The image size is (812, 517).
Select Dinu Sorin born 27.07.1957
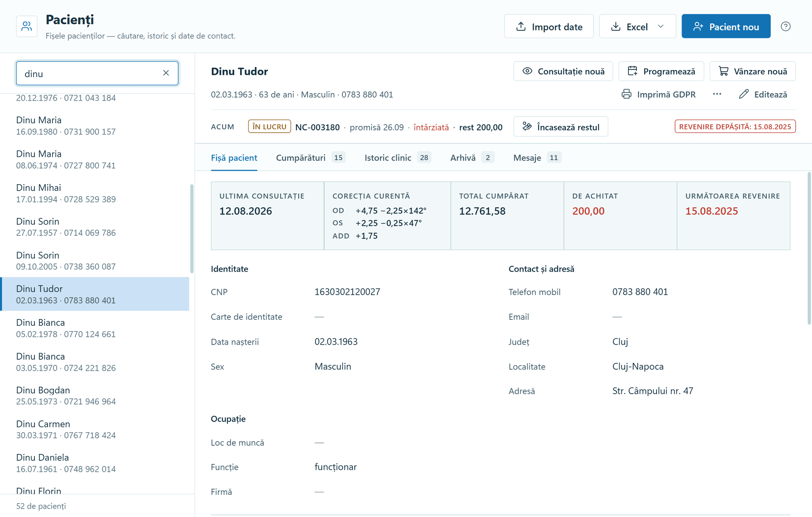(95, 227)
